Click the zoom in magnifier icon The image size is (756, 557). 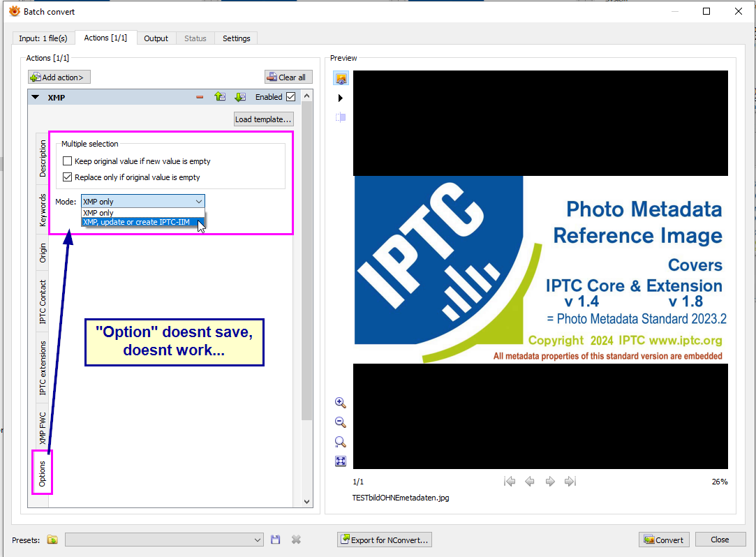tap(341, 403)
